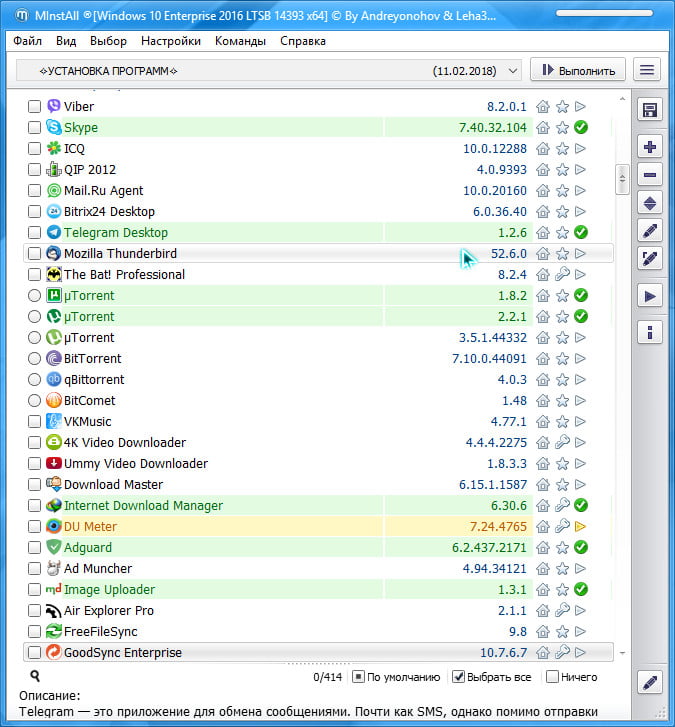Click the save icon in right sidebar
Viewport: 675px width, 727px height.
tap(650, 110)
